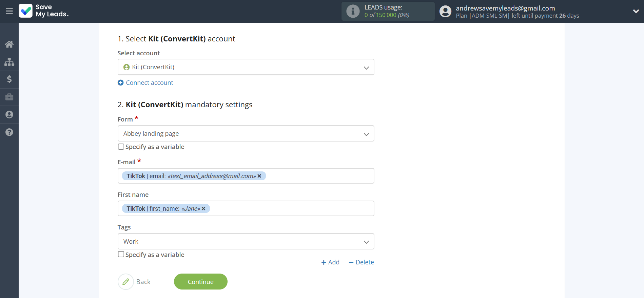Click the LEADS usage info icon
The height and width of the screenshot is (298, 644).
pos(353,11)
